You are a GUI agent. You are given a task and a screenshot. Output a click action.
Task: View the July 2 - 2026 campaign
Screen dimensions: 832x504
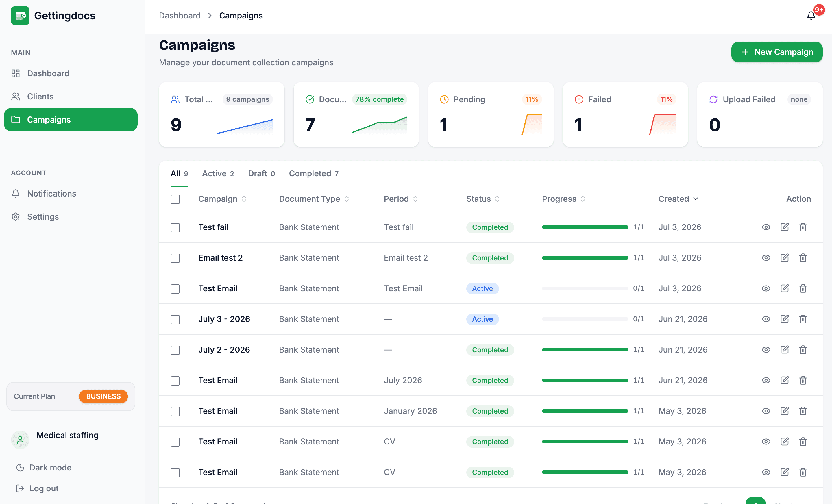(766, 350)
